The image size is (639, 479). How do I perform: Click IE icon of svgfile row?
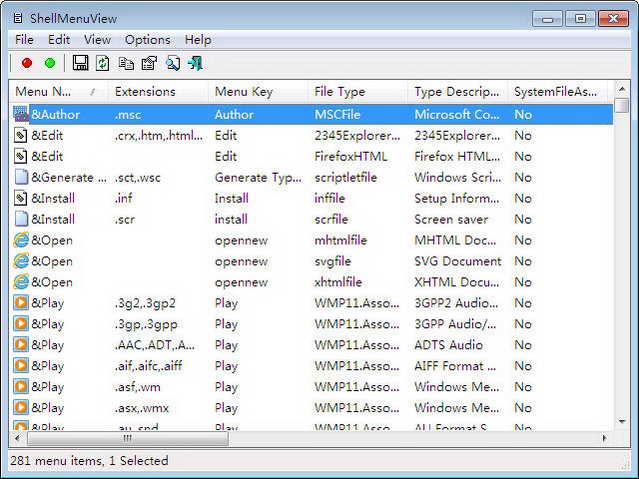click(x=21, y=261)
